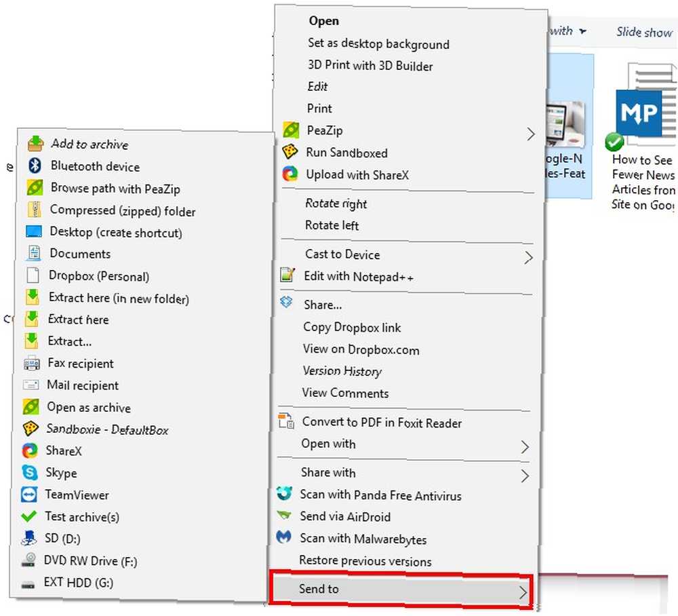This screenshot has width=678, height=616.
Task: Expand the Open with submenu arrow
Action: 525,447
